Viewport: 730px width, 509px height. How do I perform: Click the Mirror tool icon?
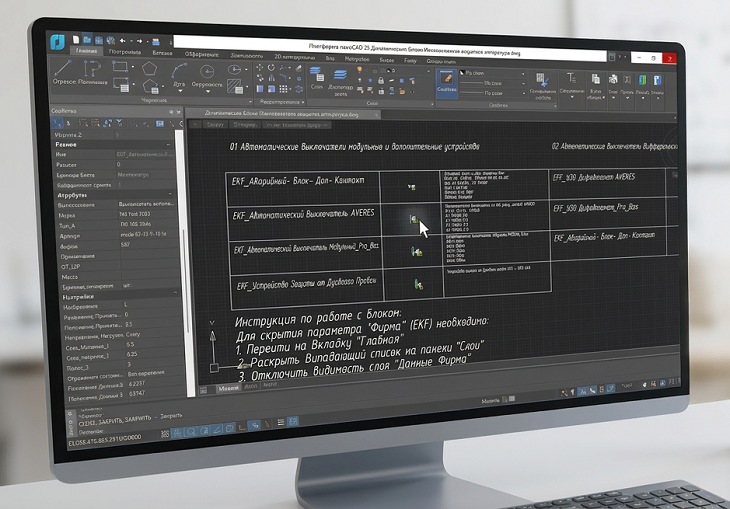(x=271, y=78)
